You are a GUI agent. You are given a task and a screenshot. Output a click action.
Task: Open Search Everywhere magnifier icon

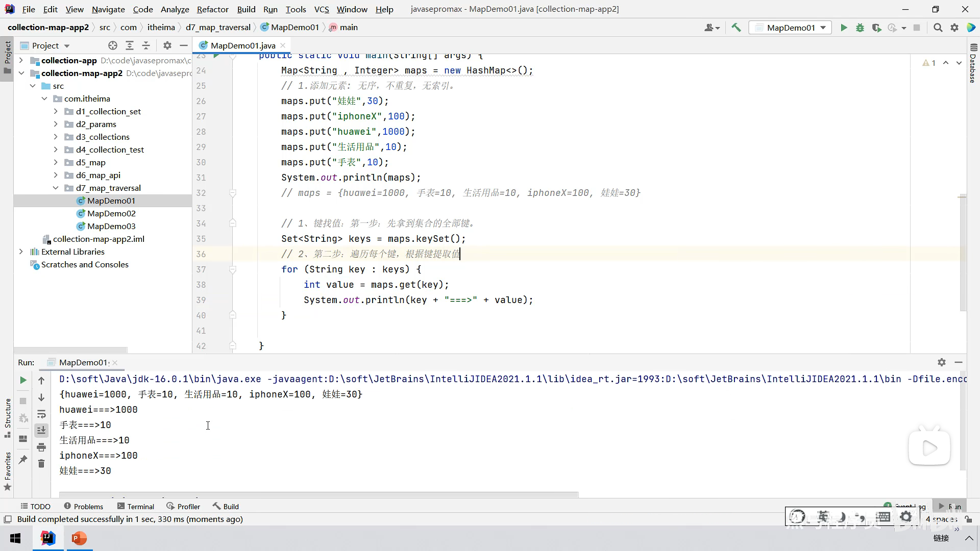tap(938, 28)
